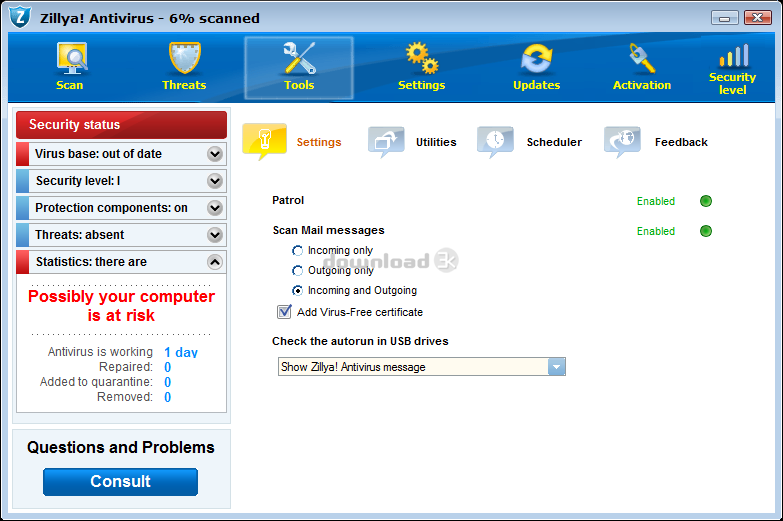Viewport: 783px width, 521px height.
Task: Minimize the Zillya! Antivirus window
Action: click(x=725, y=18)
